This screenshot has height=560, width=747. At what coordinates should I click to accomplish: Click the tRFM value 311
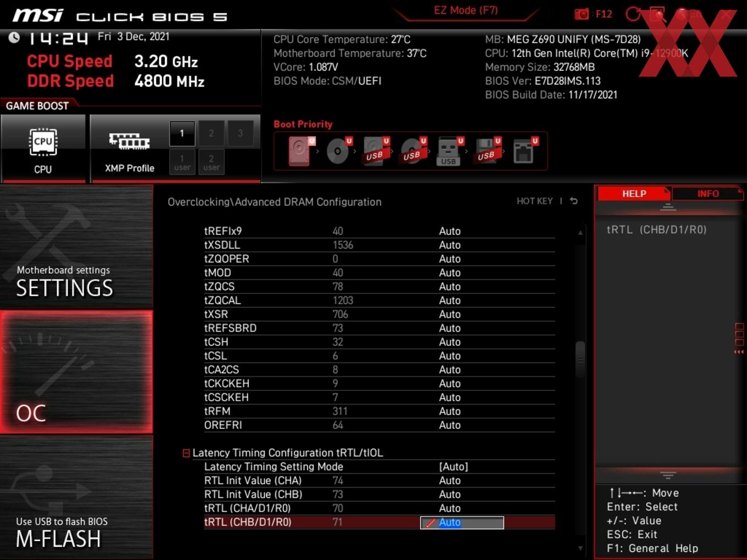click(x=340, y=411)
